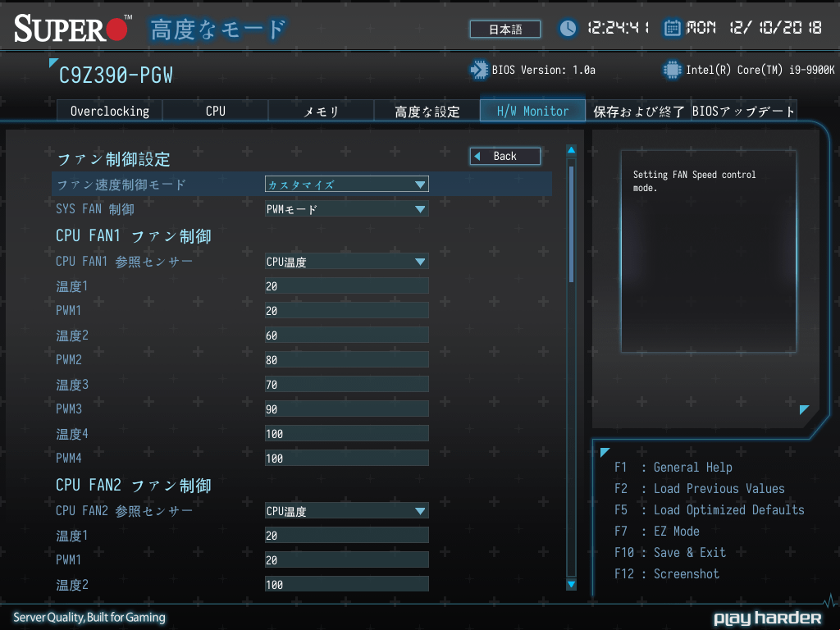This screenshot has height=630, width=840.
Task: Select the 高度な設定 tab
Action: (x=427, y=111)
